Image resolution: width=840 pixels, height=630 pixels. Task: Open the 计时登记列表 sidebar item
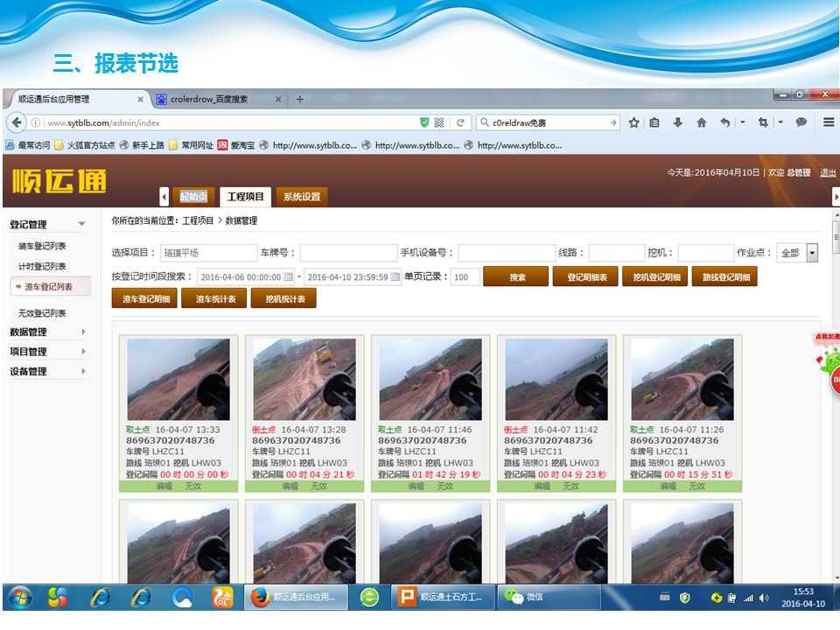(42, 266)
